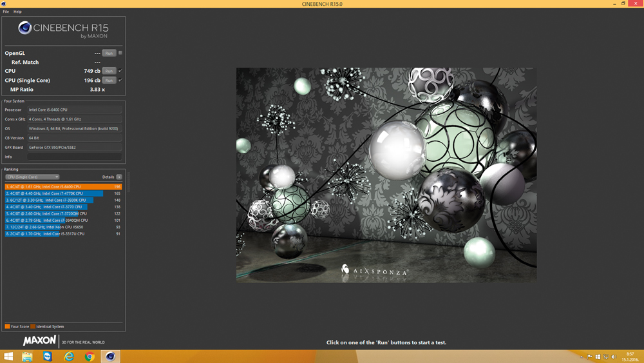Open the network status tray icon
Image resolution: width=644 pixels, height=363 pixels.
(606, 357)
